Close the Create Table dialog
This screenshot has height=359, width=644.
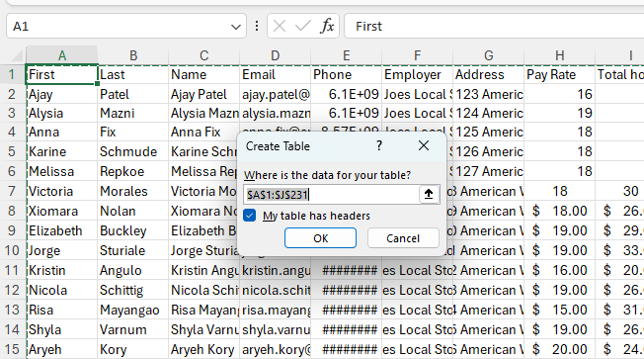[424, 145]
